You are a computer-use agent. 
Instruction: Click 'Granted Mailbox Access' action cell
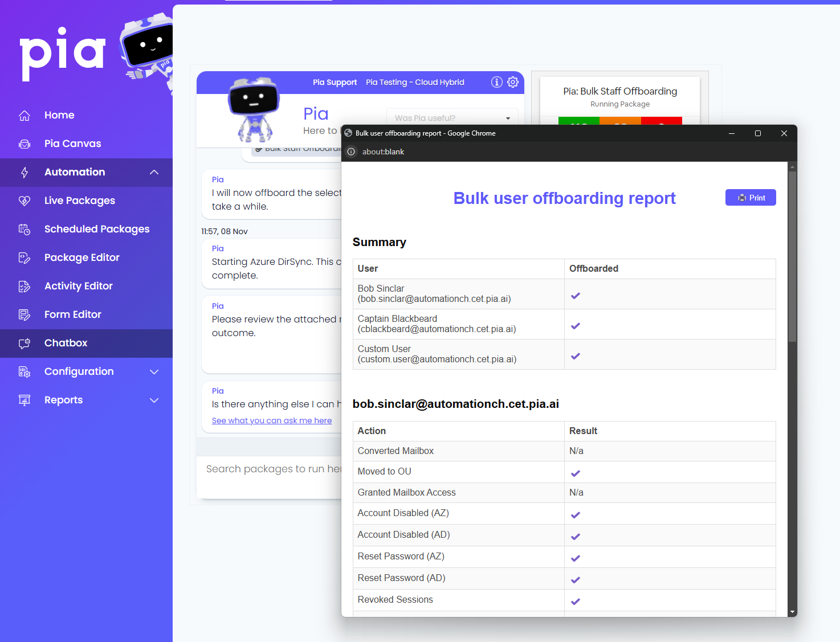pyautogui.click(x=459, y=493)
